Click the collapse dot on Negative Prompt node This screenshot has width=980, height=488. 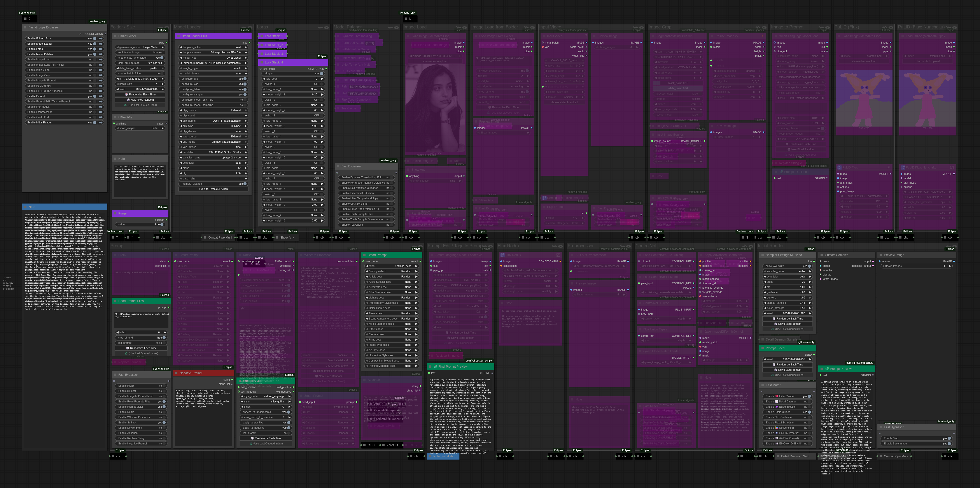[176, 373]
